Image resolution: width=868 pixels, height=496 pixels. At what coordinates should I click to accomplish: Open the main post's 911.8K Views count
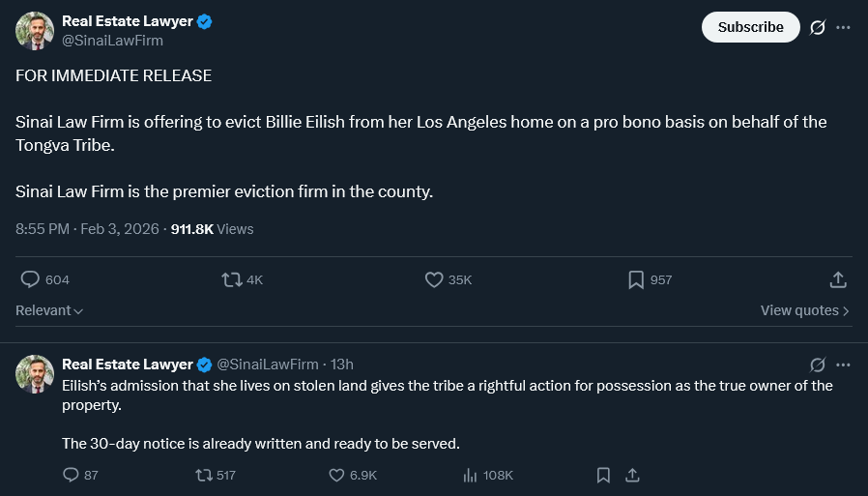coord(212,229)
